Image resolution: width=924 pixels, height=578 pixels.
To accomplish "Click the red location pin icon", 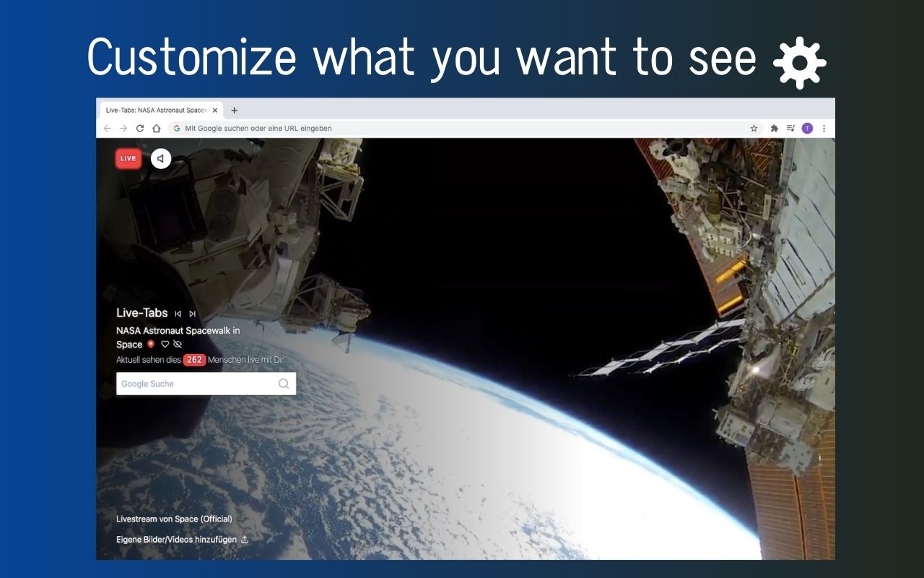I will (151, 345).
